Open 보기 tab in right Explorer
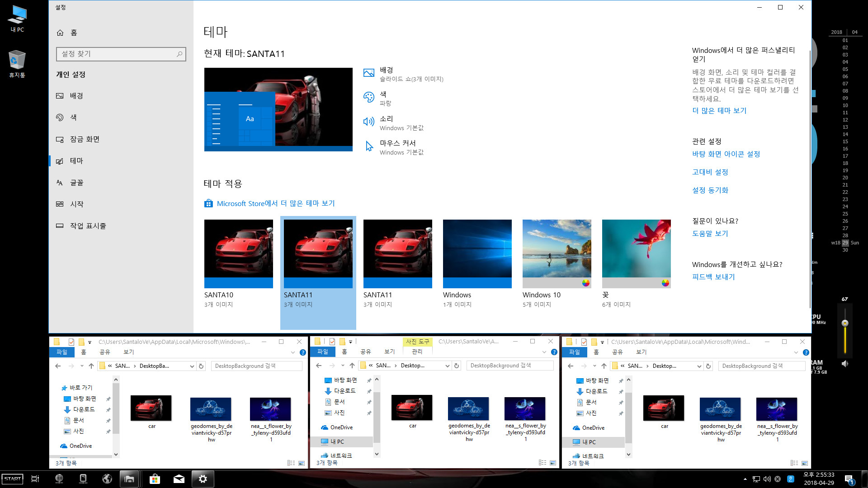This screenshot has width=868, height=488. point(642,352)
